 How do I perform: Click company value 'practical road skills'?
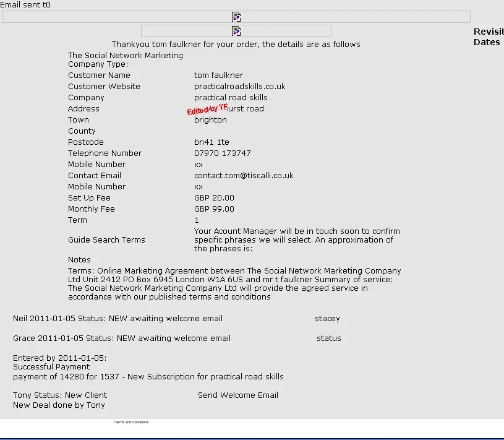click(x=231, y=98)
